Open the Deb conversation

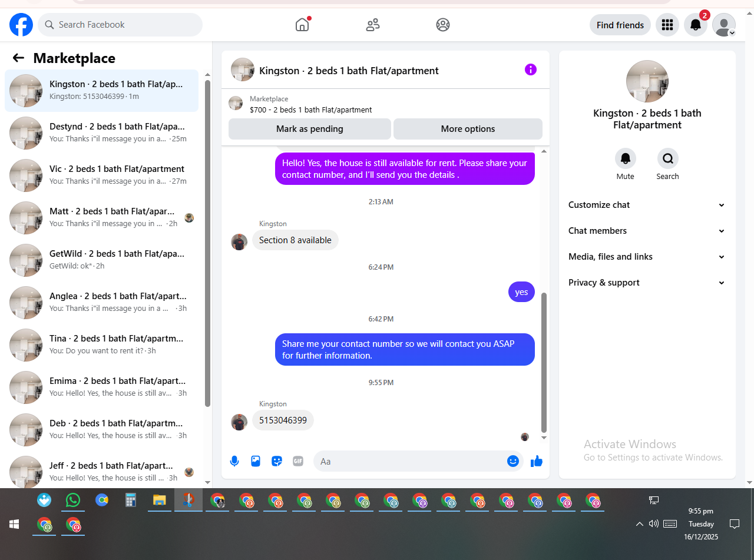point(101,430)
